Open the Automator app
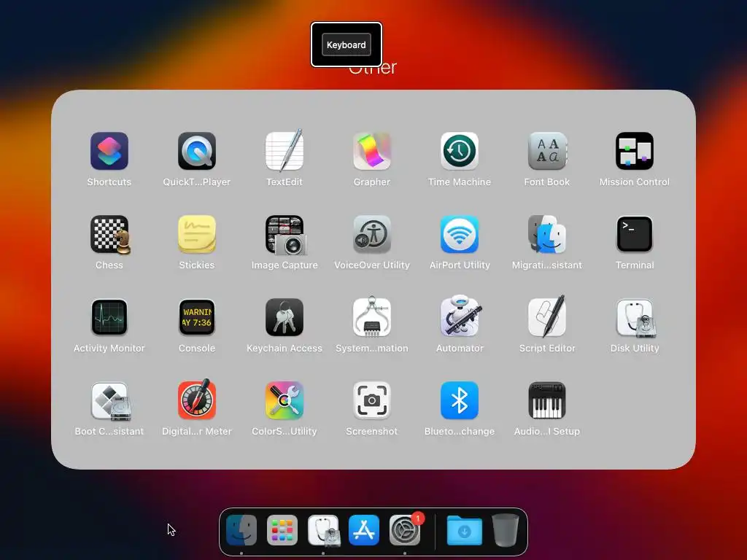 [460, 316]
